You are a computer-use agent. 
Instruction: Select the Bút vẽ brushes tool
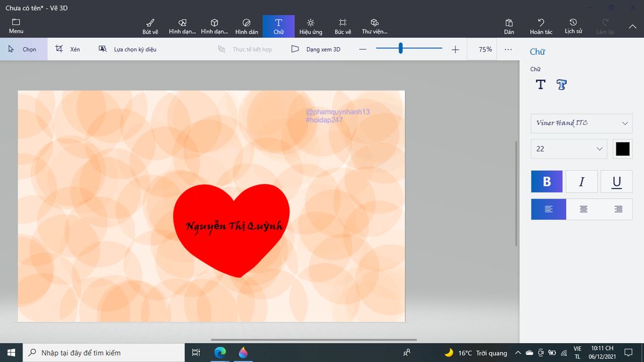pyautogui.click(x=150, y=26)
